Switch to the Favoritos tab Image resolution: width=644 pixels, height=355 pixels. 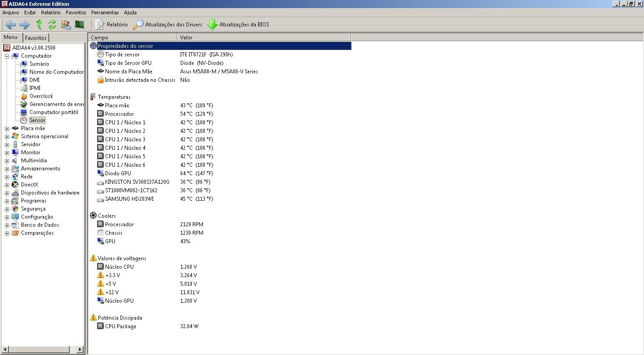tap(36, 38)
